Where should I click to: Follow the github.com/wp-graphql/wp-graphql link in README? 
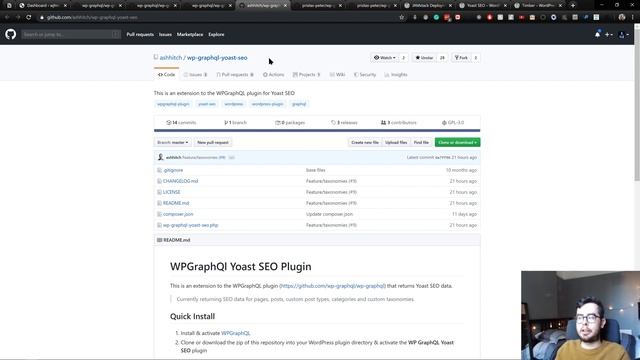pos(332,286)
